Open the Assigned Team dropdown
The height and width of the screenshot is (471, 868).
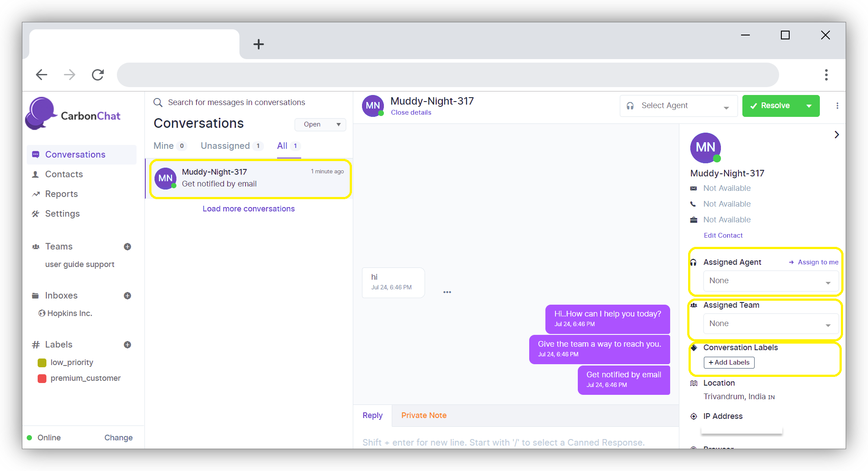[770, 324]
